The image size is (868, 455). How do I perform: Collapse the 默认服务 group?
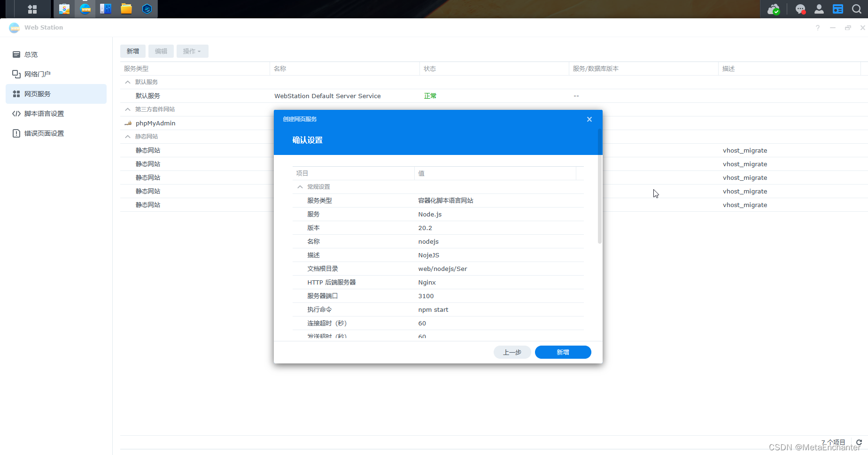point(128,82)
